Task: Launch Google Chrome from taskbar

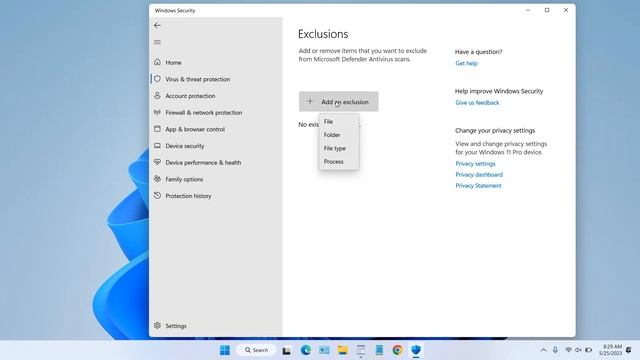Action: 398,350
